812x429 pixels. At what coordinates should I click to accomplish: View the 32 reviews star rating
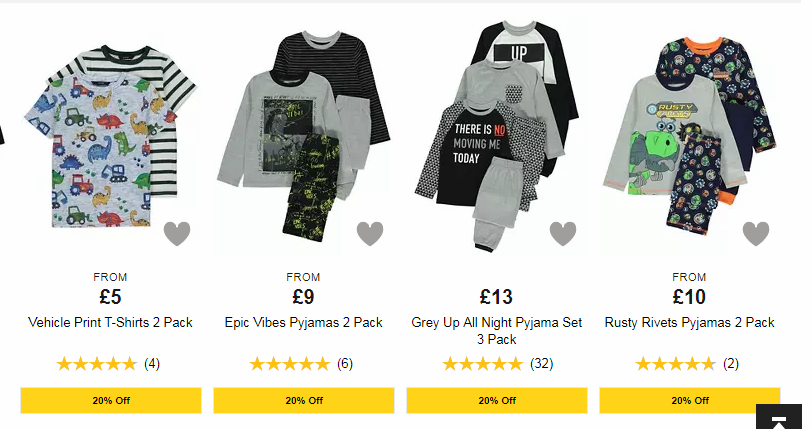point(483,364)
